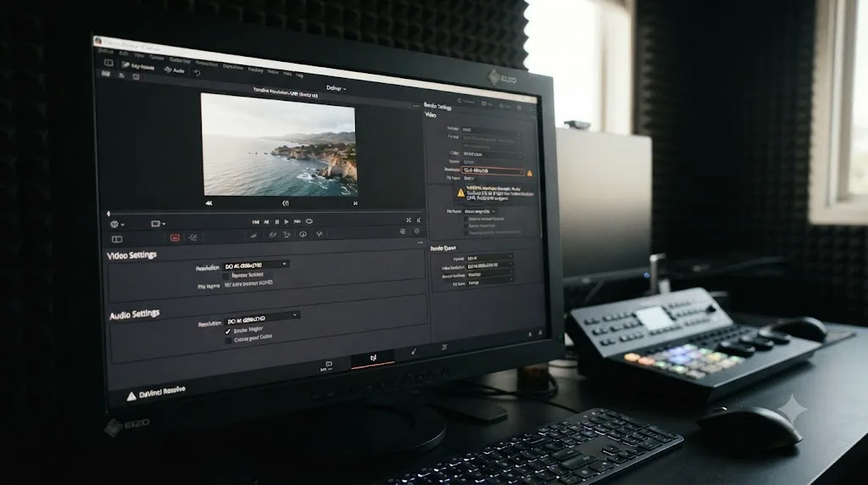Screen dimensions: 868x485
Task: Click the yellow warning triangle in the tooltip message
Action: (x=460, y=192)
